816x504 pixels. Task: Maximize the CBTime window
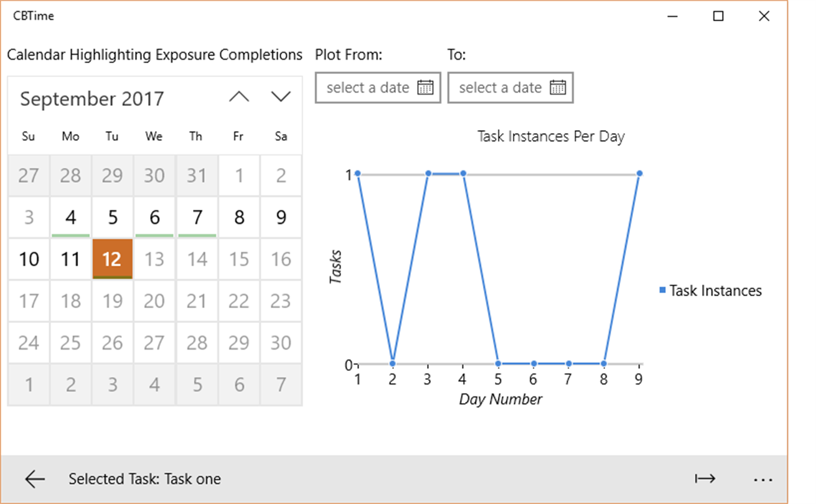pyautogui.click(x=718, y=16)
